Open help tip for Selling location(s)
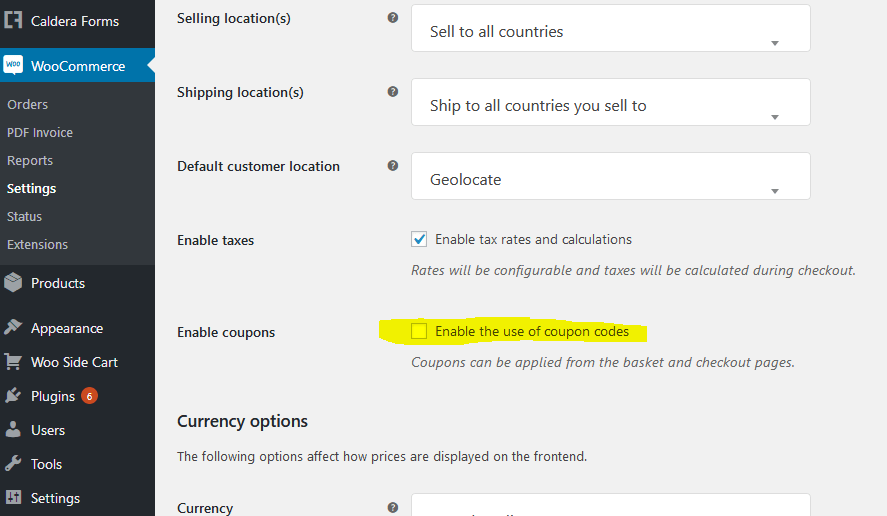This screenshot has height=516, width=887. (x=393, y=18)
